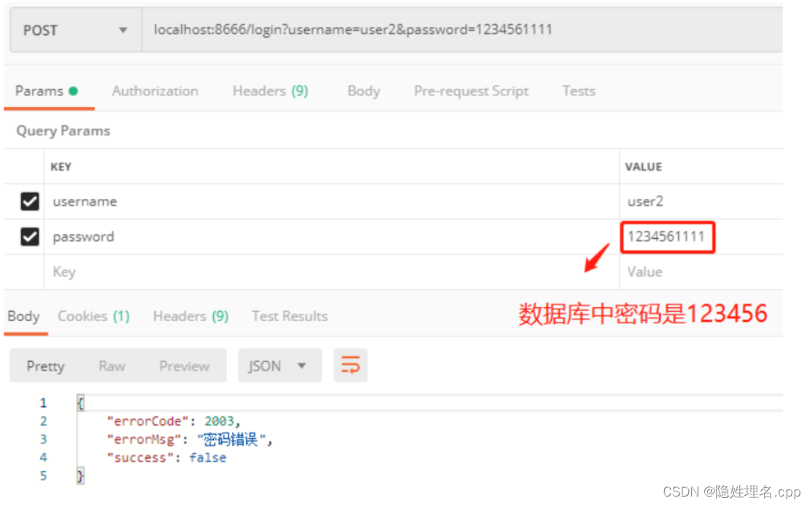Click the KEY column header
Viewport: 812px width, 506px height.
(x=60, y=167)
